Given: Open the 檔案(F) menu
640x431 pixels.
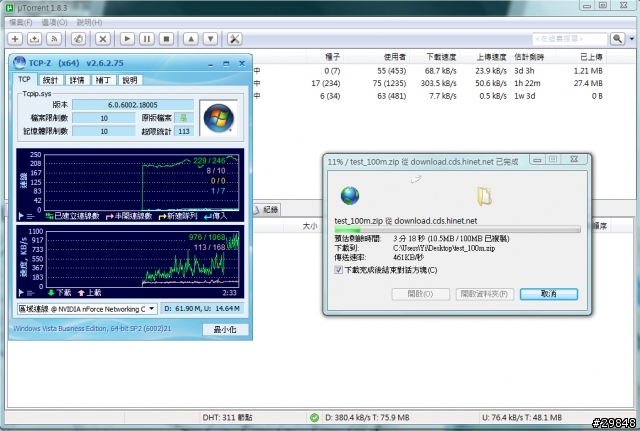Looking at the screenshot, I should (x=21, y=22).
